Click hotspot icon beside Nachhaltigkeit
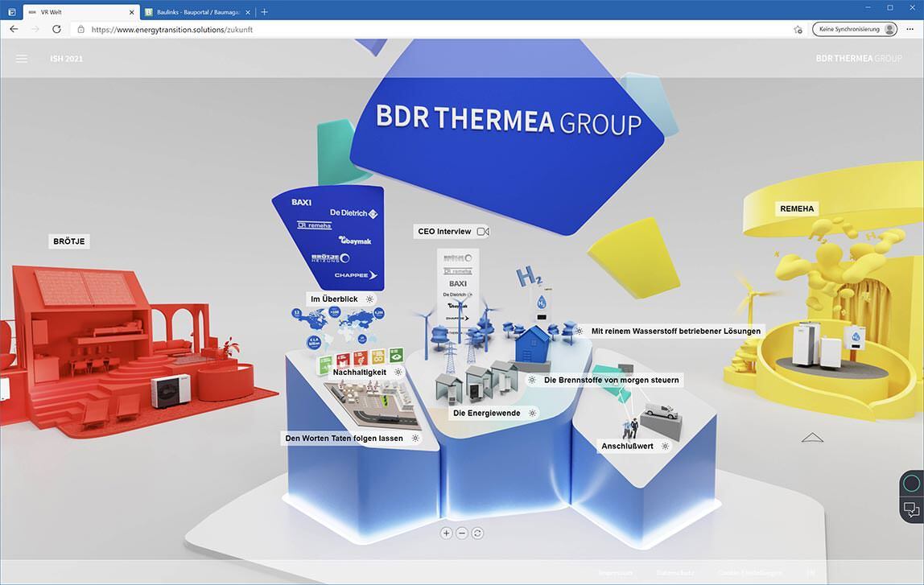Screen dimensions: 924x585 (x=398, y=373)
